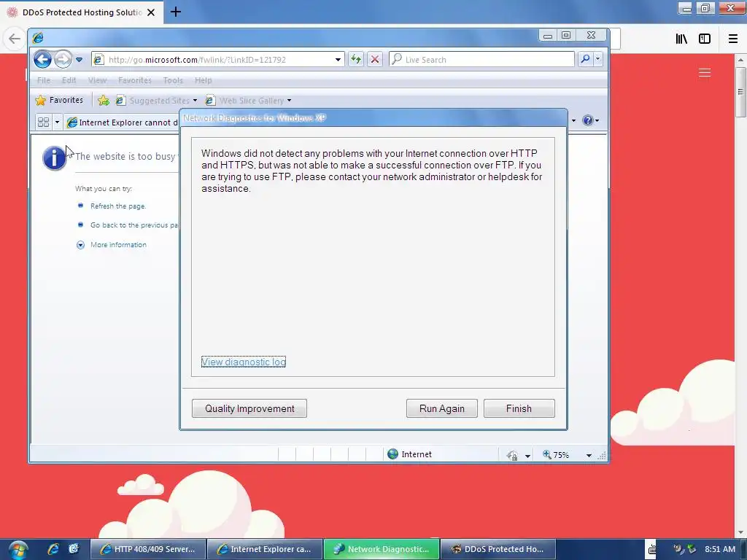Viewport: 747px width, 560px height.
Task: Click the blue information icon on error page
Action: point(54,157)
